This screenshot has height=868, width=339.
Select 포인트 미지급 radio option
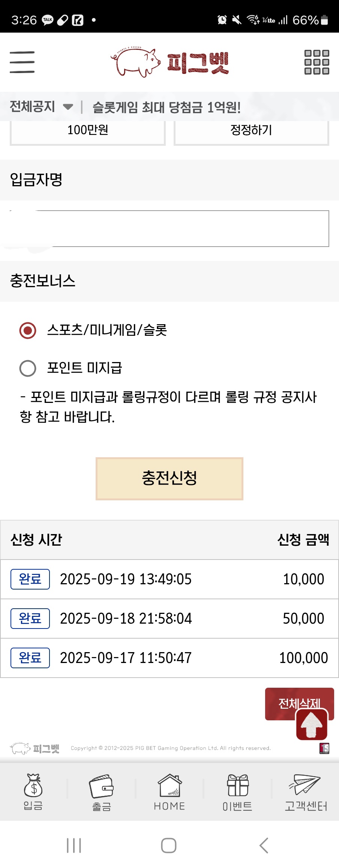pos(28,368)
